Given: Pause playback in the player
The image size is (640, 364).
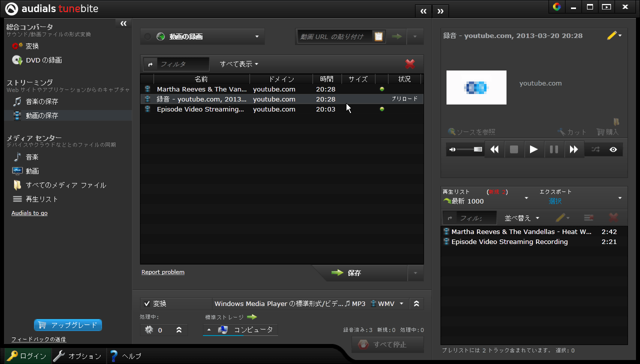Looking at the screenshot, I should click(554, 149).
